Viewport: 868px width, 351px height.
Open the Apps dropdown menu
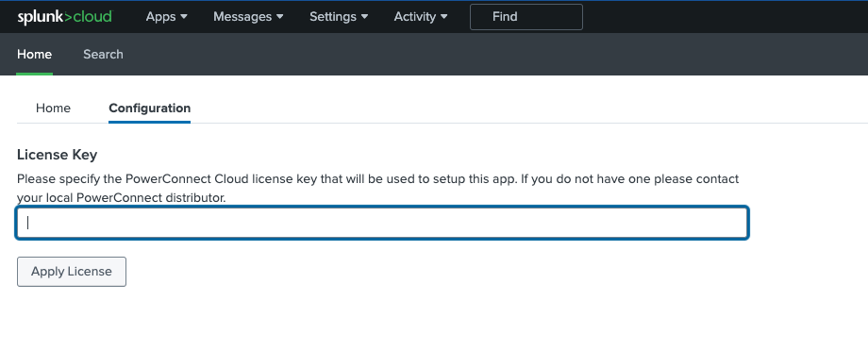coord(167,17)
